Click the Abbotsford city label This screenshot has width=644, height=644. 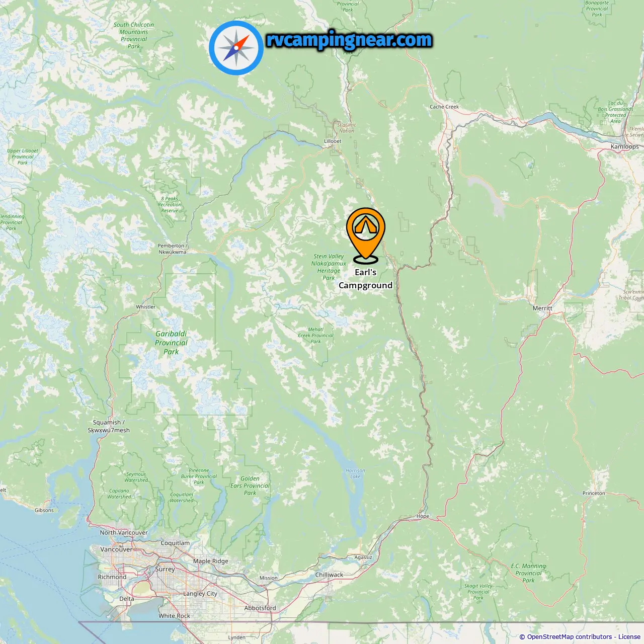click(260, 608)
